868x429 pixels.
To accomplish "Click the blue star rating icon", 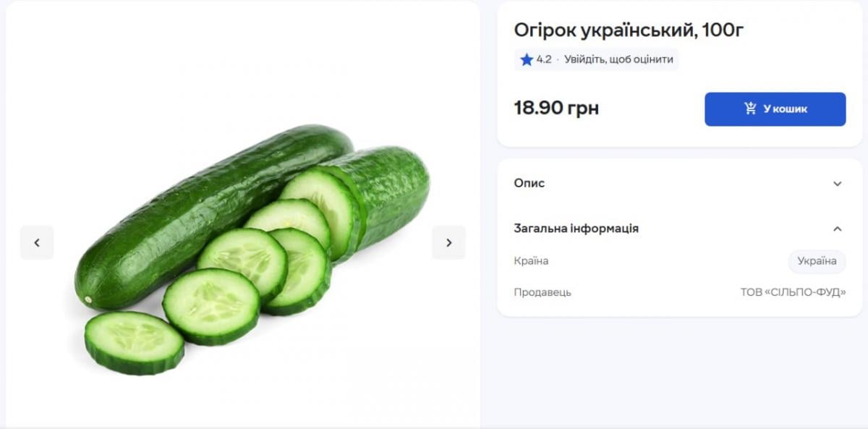I will pos(526,60).
